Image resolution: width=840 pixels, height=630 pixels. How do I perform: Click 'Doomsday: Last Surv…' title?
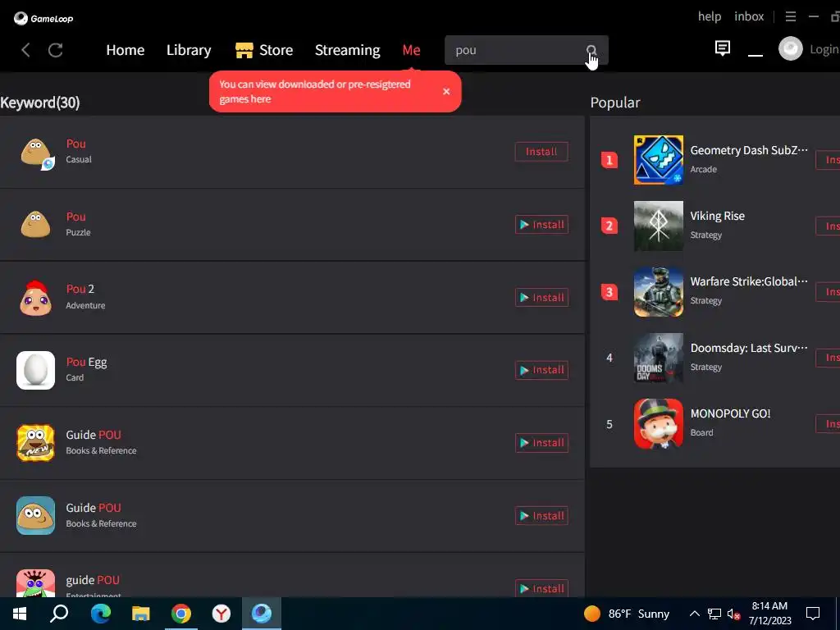tap(749, 348)
